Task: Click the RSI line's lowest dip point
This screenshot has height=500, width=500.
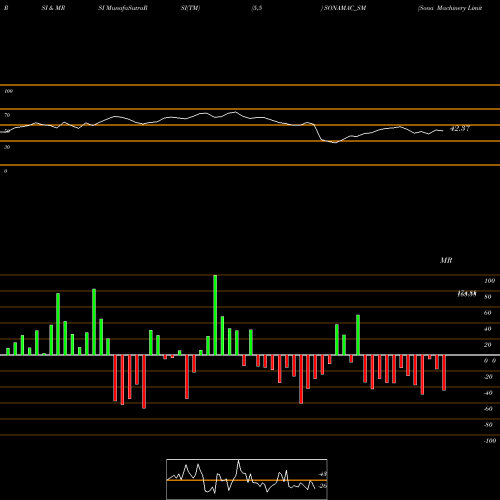Action: point(335,142)
